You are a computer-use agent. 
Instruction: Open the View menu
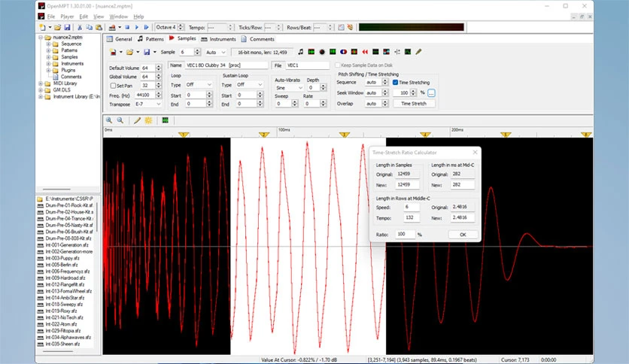coord(99,17)
